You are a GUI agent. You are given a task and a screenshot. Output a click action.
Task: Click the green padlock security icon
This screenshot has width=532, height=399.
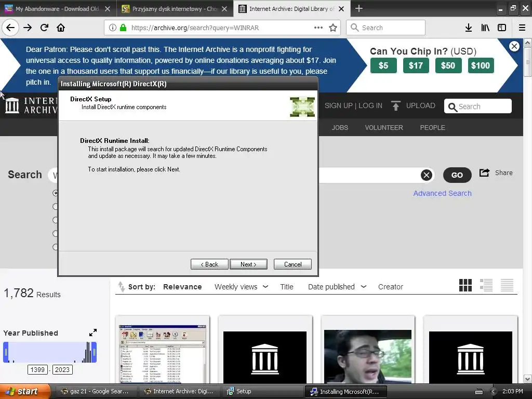coord(123,28)
